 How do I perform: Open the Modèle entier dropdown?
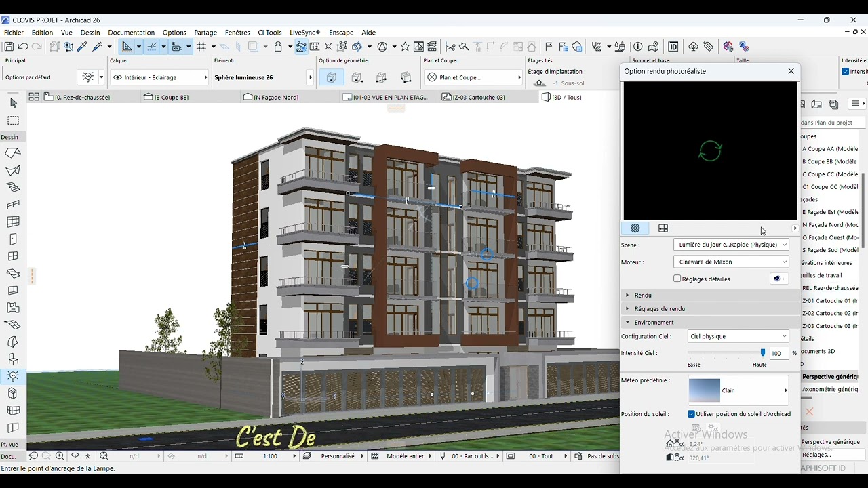click(x=401, y=456)
